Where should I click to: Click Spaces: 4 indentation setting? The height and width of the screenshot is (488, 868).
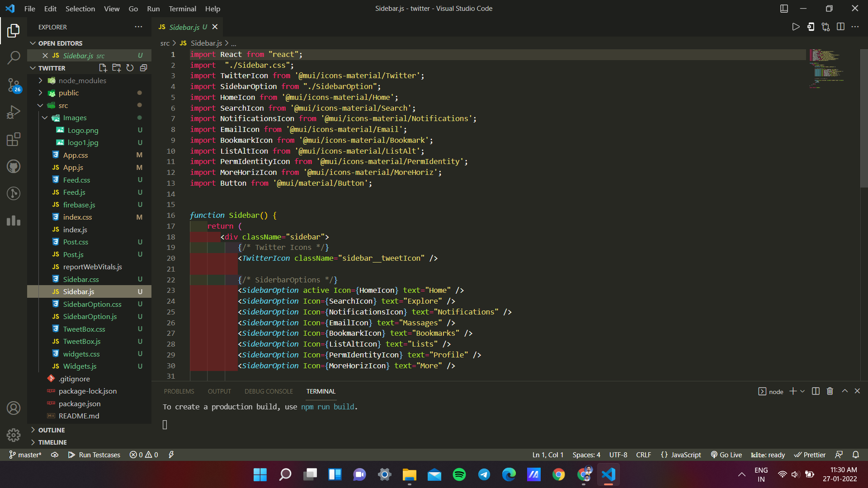[x=586, y=455]
